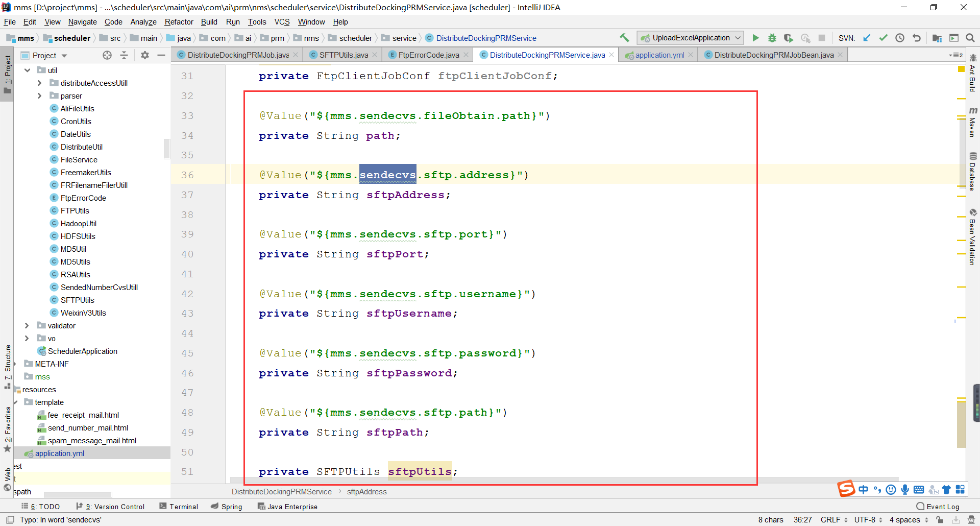Expand the vo folder
This screenshot has width=980, height=526.
click(x=27, y=339)
